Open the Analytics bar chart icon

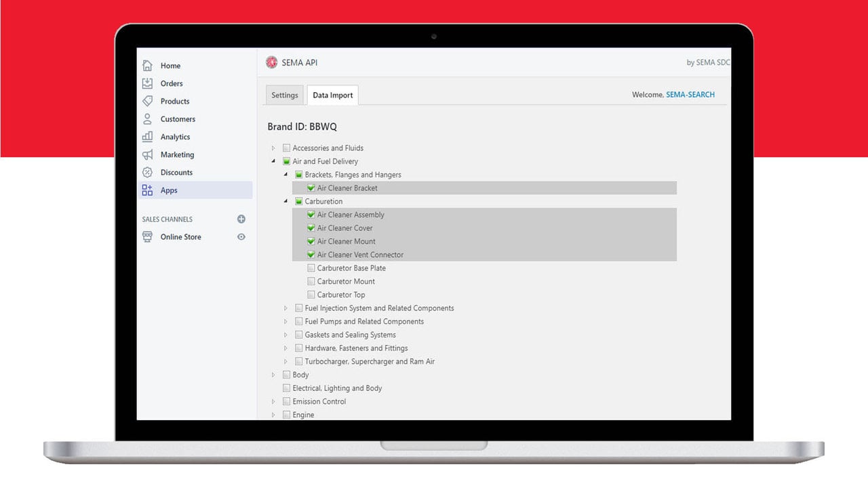(x=147, y=137)
